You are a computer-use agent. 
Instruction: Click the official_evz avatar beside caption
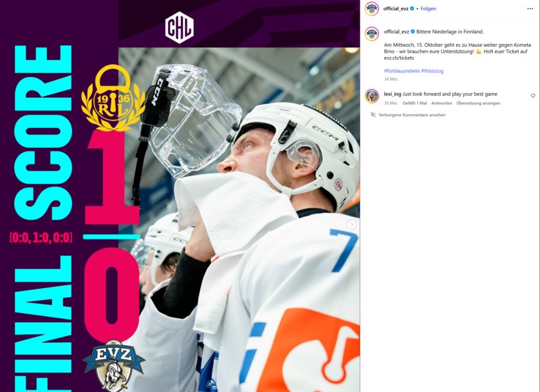pyautogui.click(x=371, y=34)
